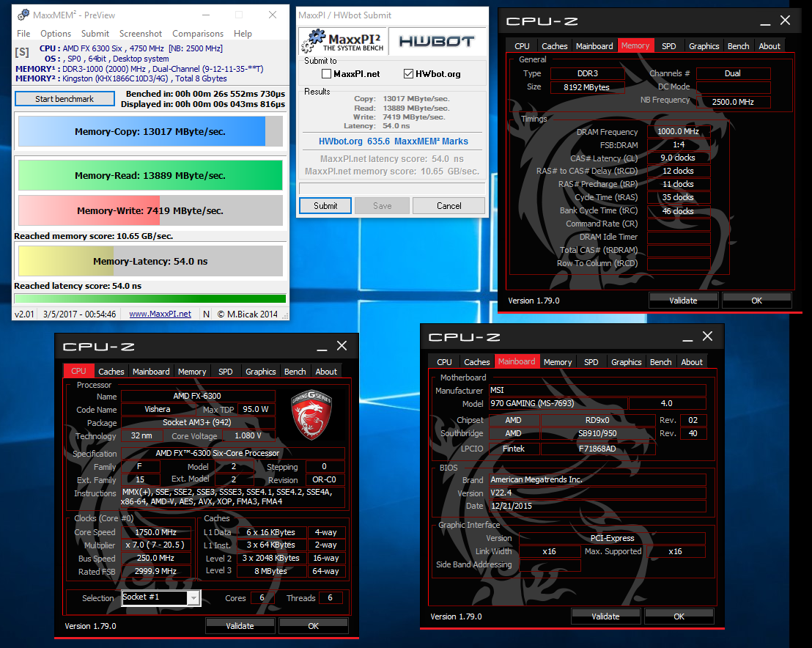Click the Start benchmark button

tap(64, 99)
